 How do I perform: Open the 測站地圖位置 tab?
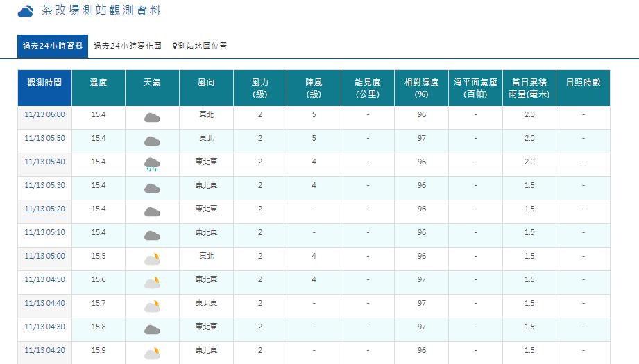pyautogui.click(x=200, y=46)
